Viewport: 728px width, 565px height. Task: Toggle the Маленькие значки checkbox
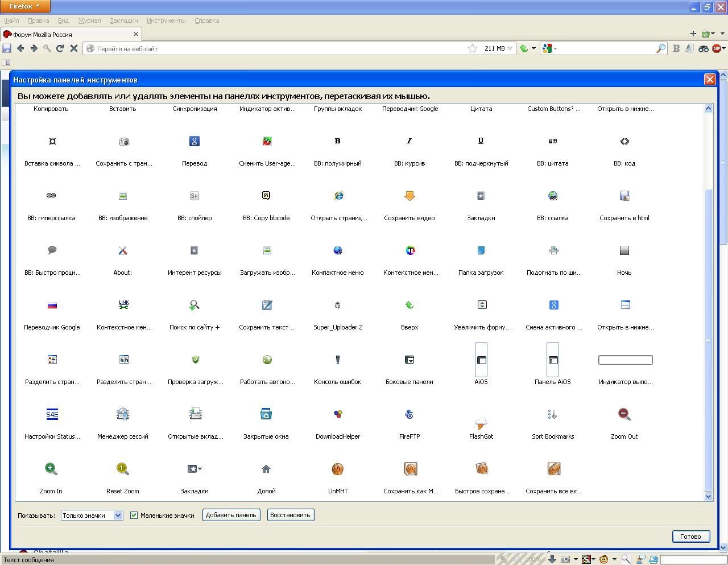point(134,515)
